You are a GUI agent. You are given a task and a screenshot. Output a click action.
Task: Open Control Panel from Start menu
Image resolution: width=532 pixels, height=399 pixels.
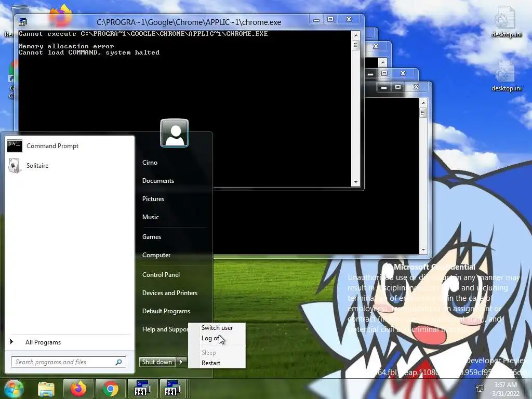coord(161,275)
